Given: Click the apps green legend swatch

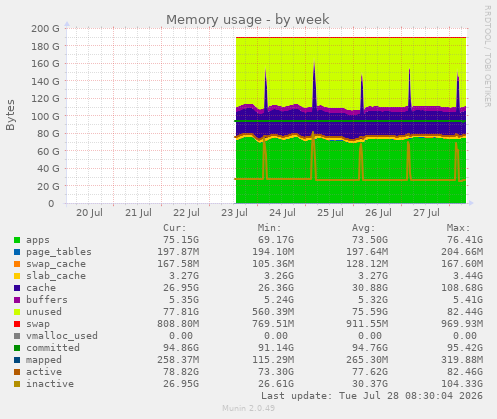Looking at the screenshot, I should point(17,240).
